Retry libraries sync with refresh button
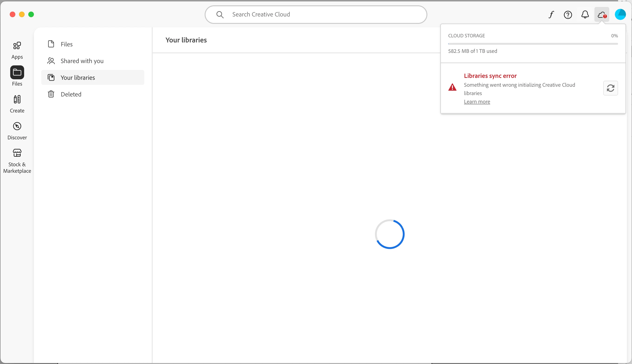The width and height of the screenshot is (632, 364). pyautogui.click(x=610, y=88)
